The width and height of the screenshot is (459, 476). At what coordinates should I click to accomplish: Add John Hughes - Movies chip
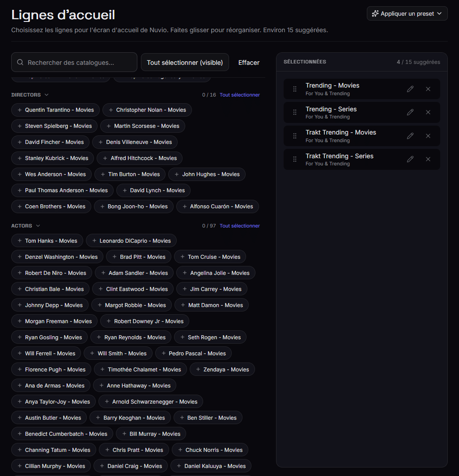[207, 174]
